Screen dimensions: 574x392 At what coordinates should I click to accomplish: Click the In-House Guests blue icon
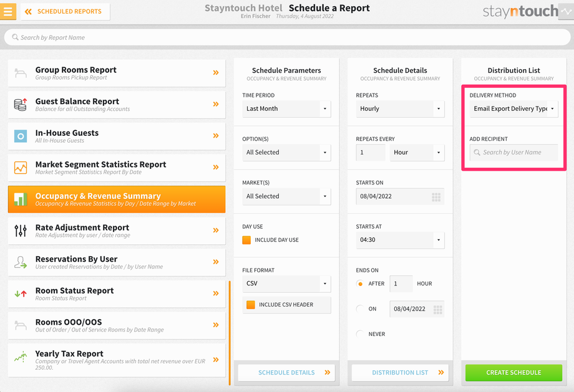(x=21, y=136)
